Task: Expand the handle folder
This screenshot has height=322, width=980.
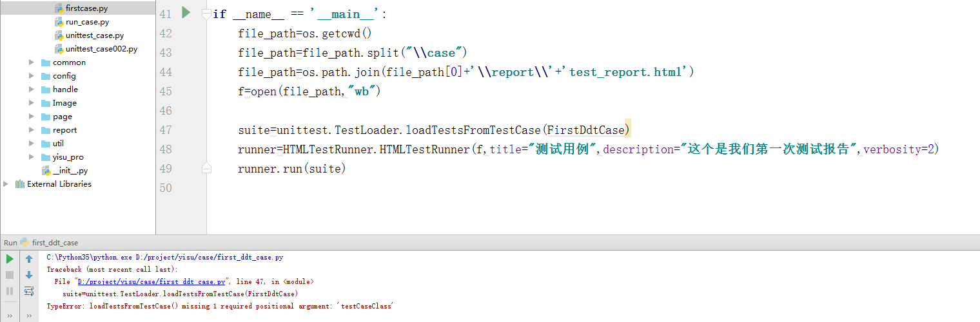Action: pos(32,90)
